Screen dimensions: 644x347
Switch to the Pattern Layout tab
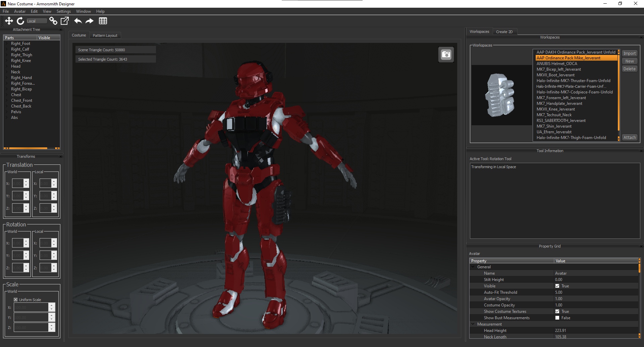(105, 36)
